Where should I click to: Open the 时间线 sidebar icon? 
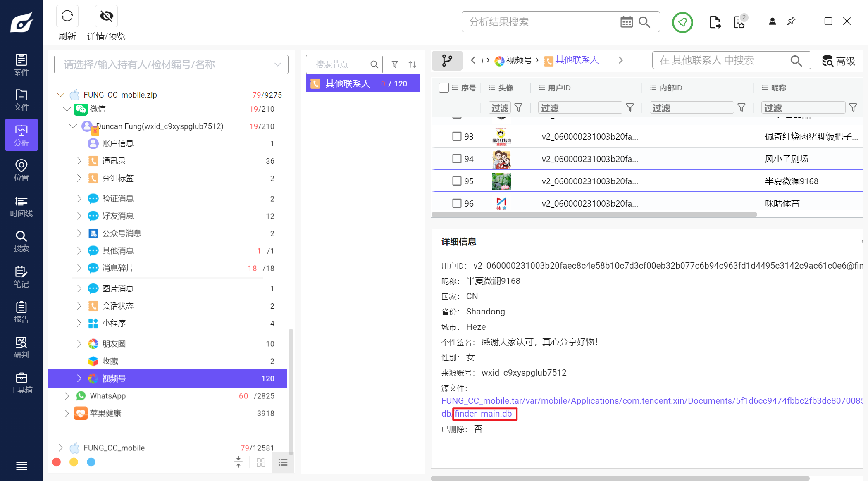coord(21,206)
